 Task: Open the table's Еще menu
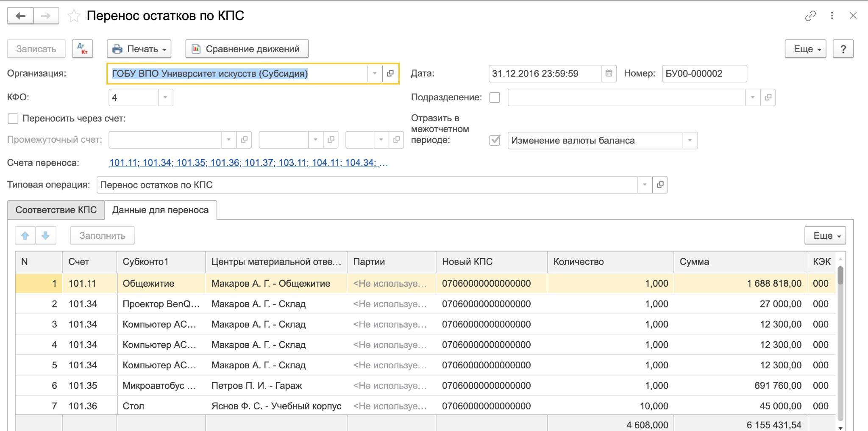tap(825, 235)
